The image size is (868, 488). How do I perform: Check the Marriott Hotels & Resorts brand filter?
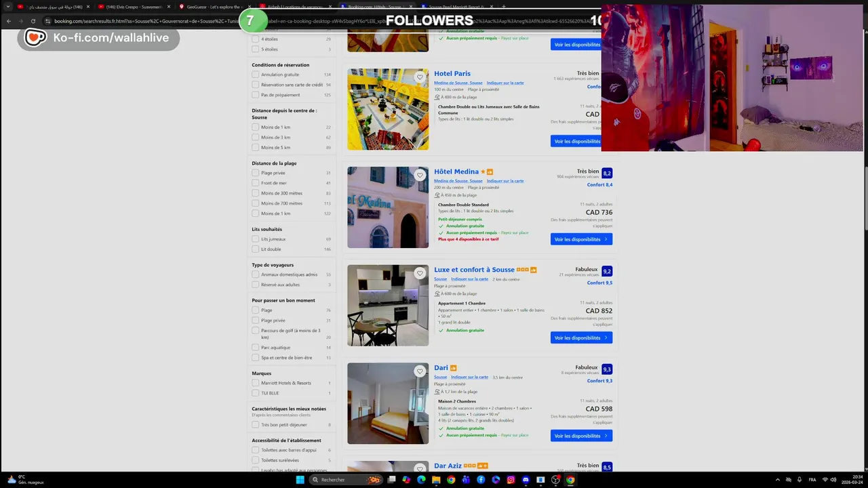click(256, 383)
